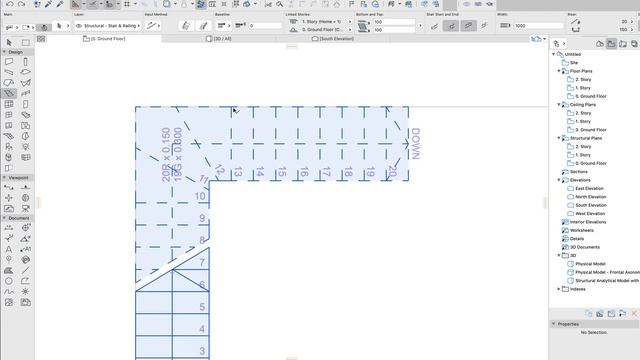
Task: Select the Arrow tool in the toolbox
Action: click(9, 42)
